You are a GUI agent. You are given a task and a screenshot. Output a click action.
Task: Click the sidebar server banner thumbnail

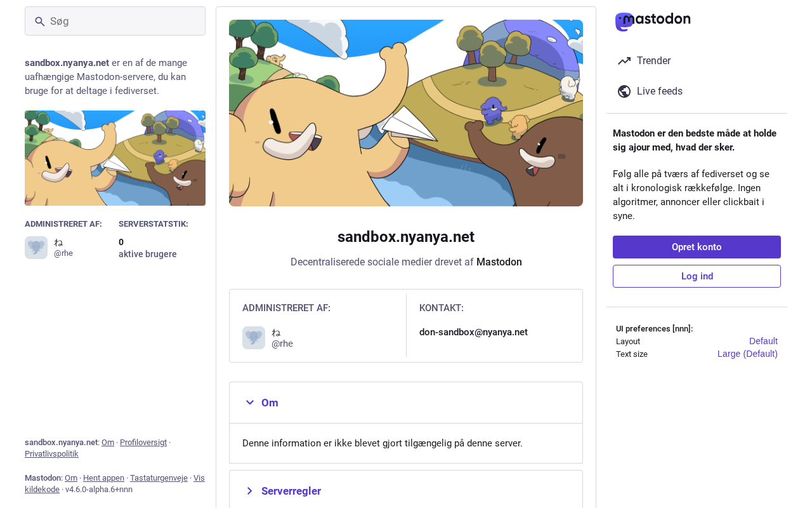pyautogui.click(x=115, y=158)
